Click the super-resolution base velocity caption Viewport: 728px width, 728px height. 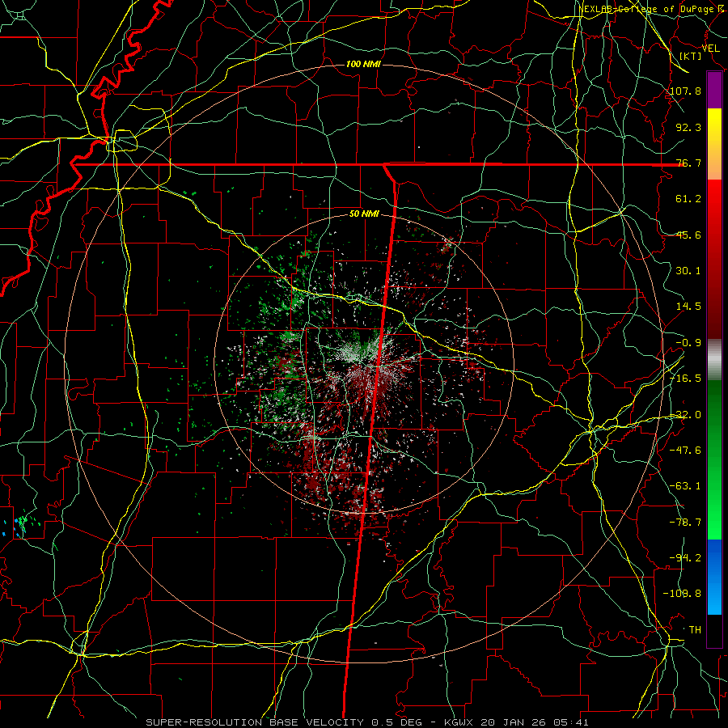click(x=367, y=722)
